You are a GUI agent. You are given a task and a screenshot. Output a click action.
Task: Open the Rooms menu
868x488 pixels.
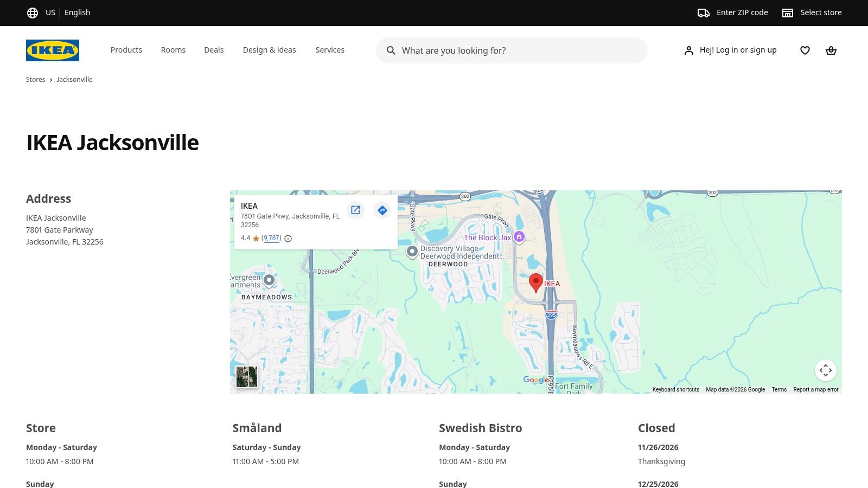coord(173,50)
